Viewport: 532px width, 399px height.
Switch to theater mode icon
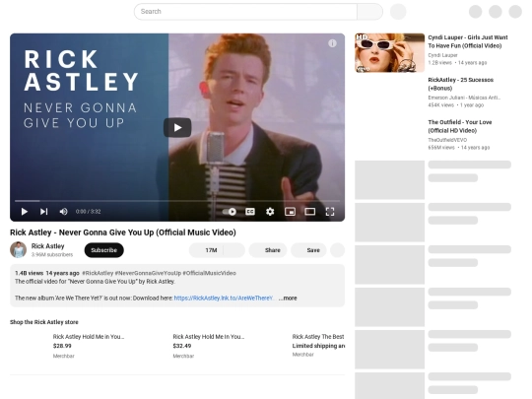point(309,212)
